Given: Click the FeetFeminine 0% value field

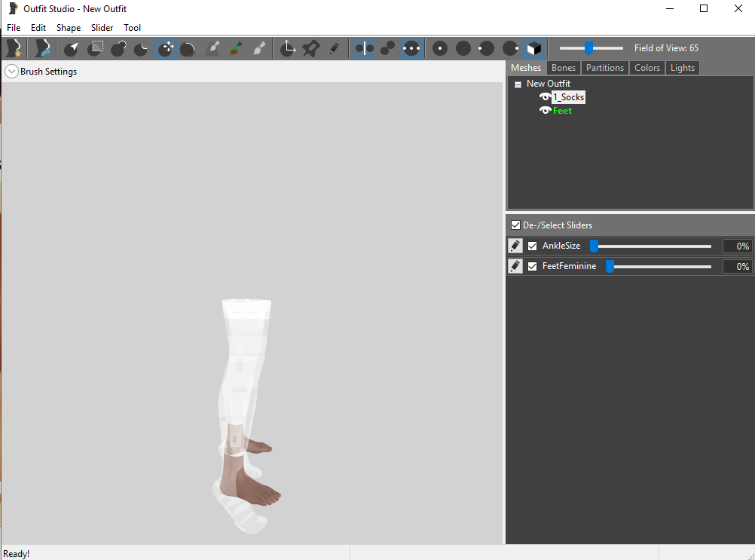Looking at the screenshot, I should [737, 266].
